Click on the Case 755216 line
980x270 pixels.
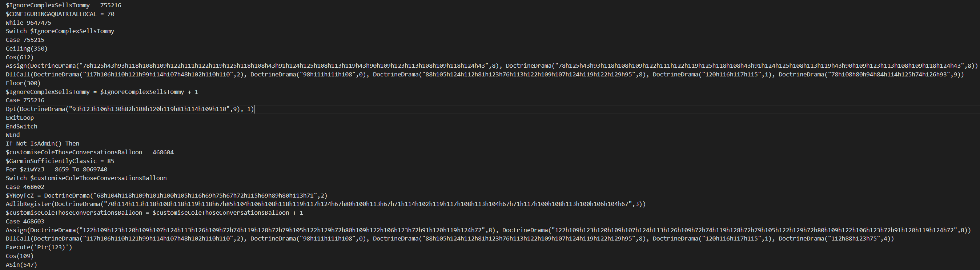click(25, 100)
